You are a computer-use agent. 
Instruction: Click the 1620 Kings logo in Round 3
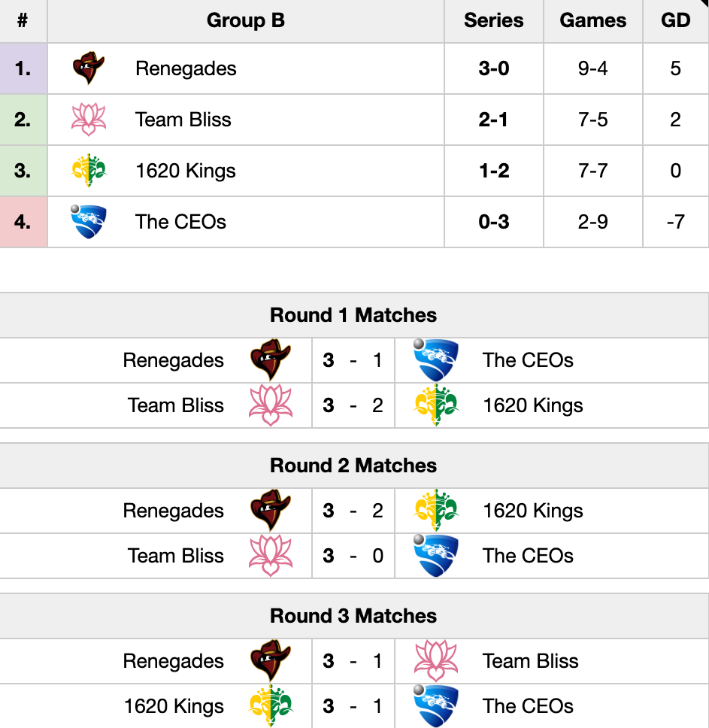(271, 705)
